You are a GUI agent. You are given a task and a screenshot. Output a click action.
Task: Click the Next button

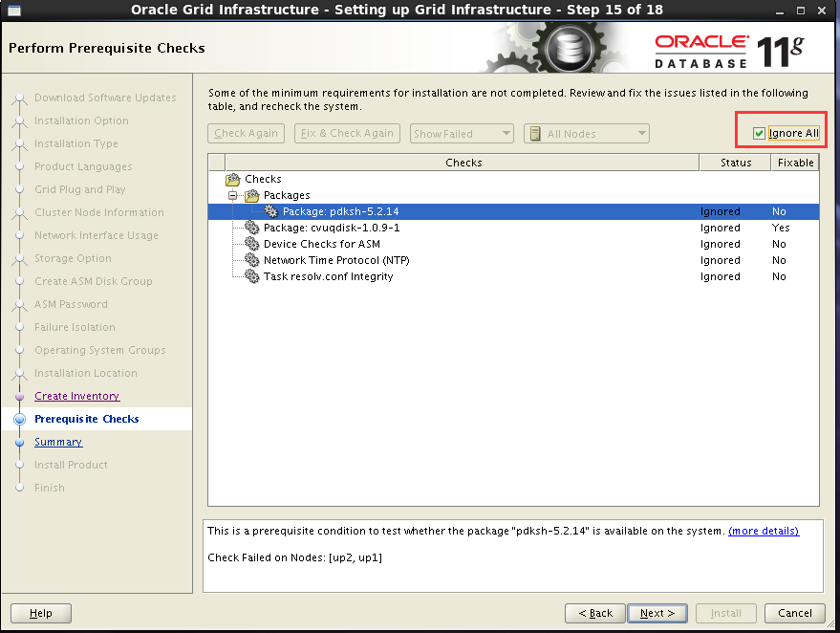[x=657, y=613]
